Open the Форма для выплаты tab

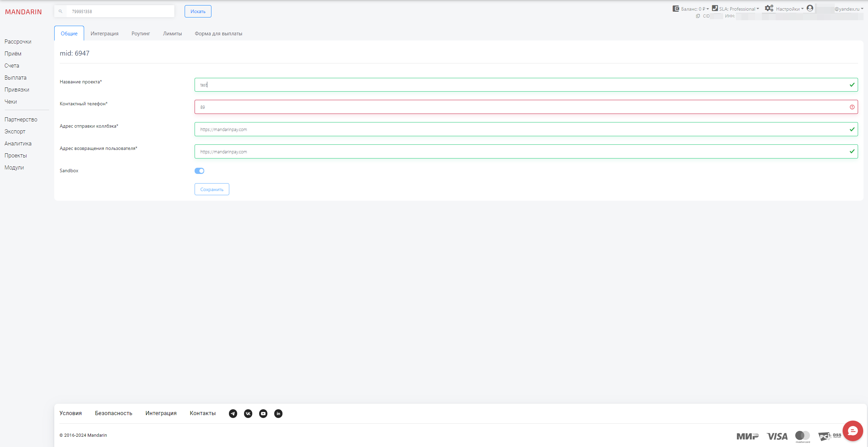(218, 33)
